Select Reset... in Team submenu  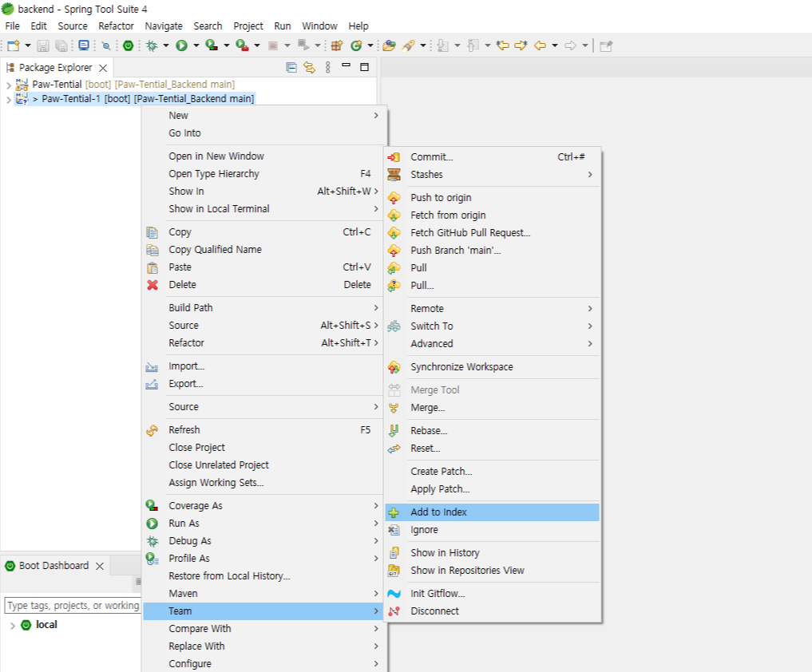click(x=492, y=449)
